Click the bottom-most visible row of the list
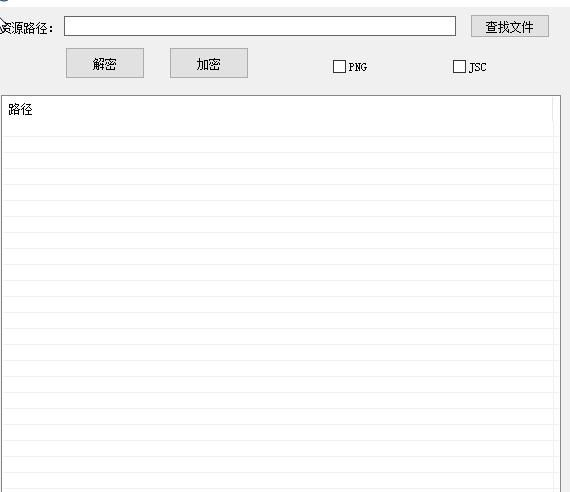The image size is (570, 492). [x=278, y=481]
